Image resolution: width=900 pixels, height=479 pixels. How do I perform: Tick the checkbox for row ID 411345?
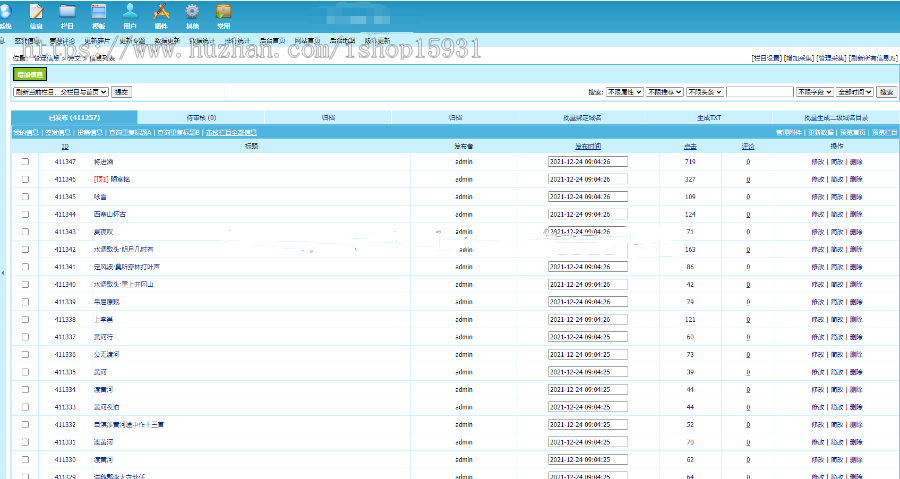coord(25,197)
